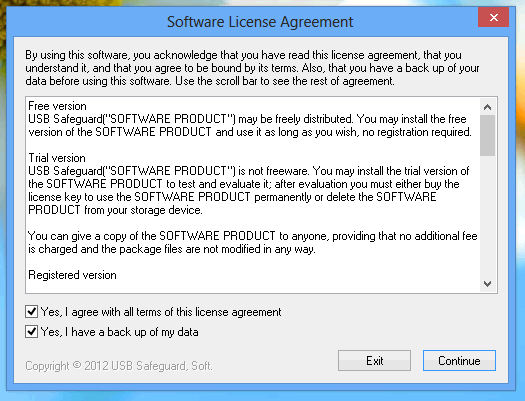Click the 'By using this software' intro paragraph

tap(252, 68)
